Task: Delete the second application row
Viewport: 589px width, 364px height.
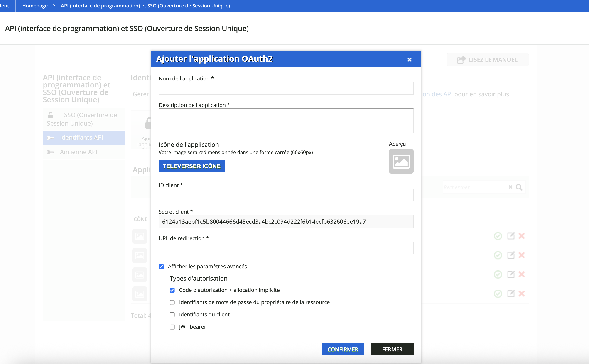Action: click(522, 255)
